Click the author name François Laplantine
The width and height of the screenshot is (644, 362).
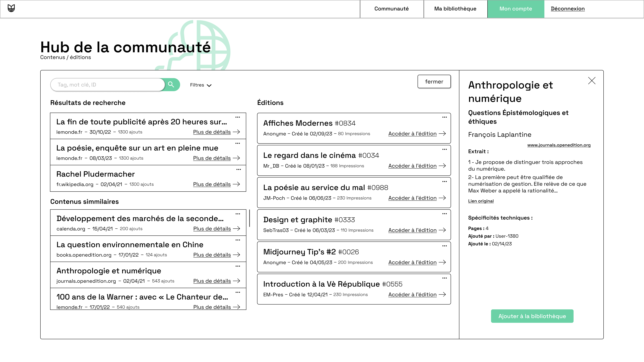coord(499,135)
